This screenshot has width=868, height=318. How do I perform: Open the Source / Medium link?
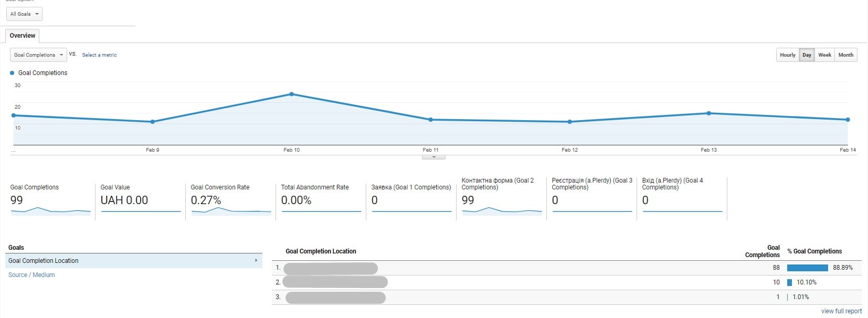pos(31,275)
